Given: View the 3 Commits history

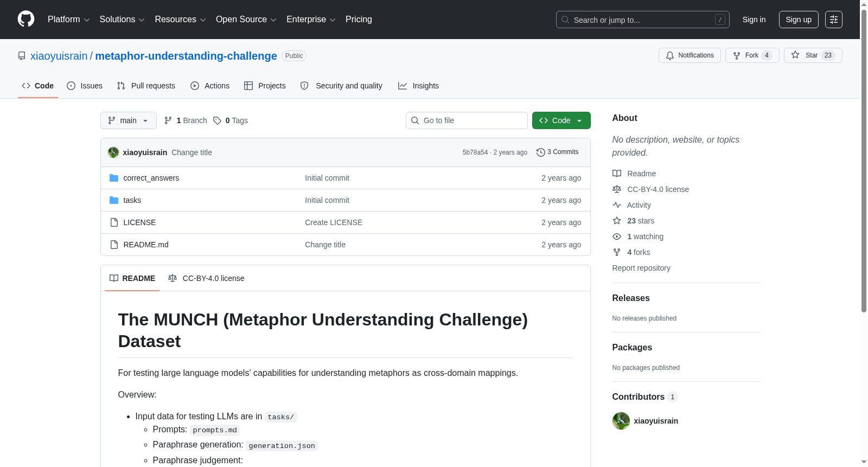Looking at the screenshot, I should pos(558,152).
